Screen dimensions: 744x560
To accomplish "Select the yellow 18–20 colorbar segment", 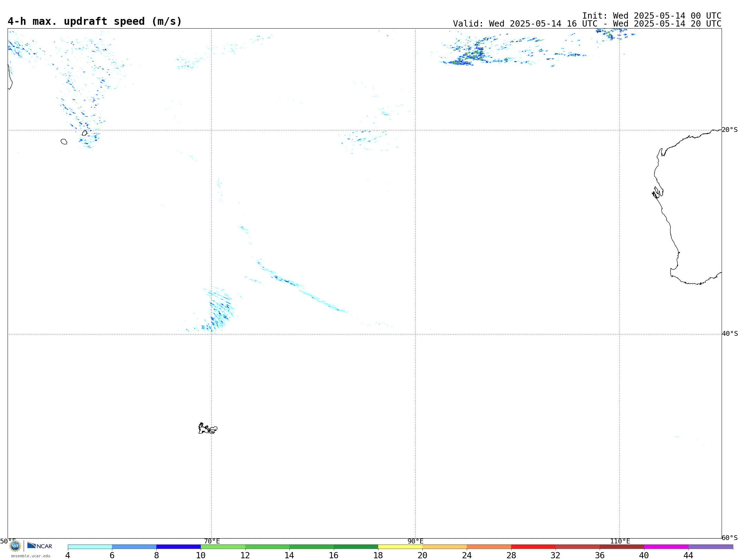I will click(400, 547).
